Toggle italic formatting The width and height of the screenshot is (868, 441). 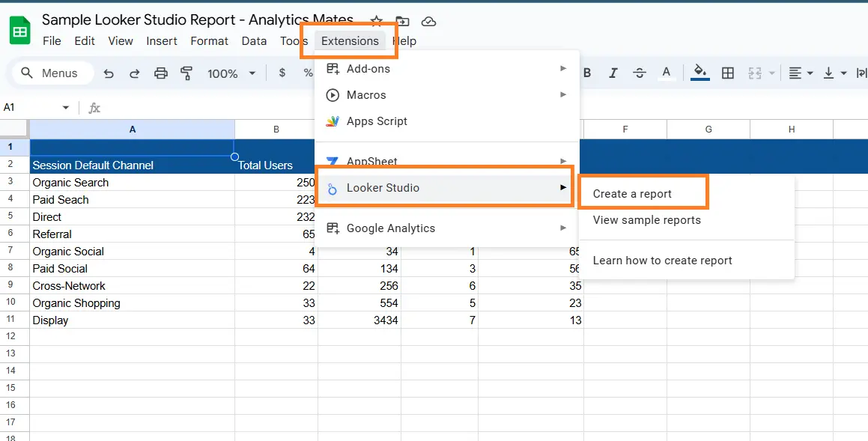pyautogui.click(x=613, y=73)
